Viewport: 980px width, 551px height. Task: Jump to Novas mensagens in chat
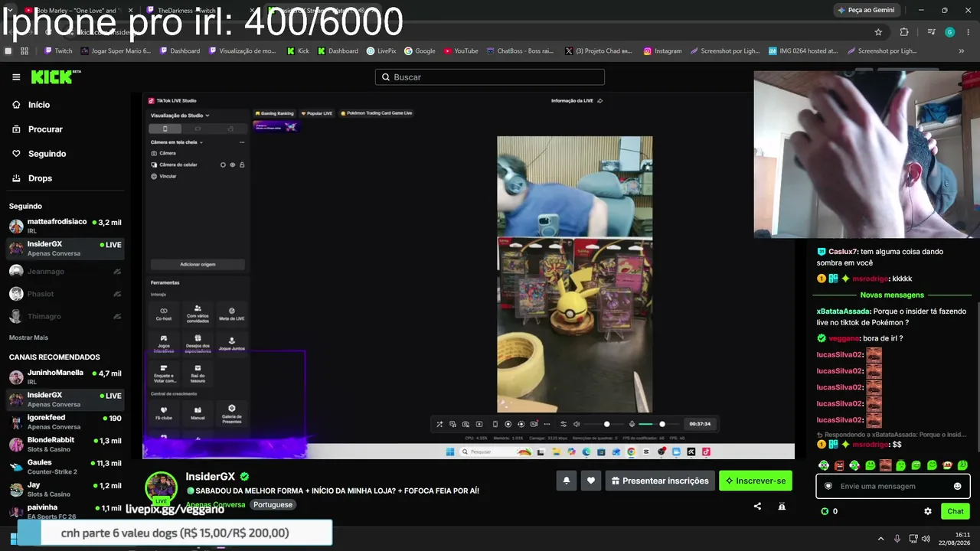click(x=892, y=295)
